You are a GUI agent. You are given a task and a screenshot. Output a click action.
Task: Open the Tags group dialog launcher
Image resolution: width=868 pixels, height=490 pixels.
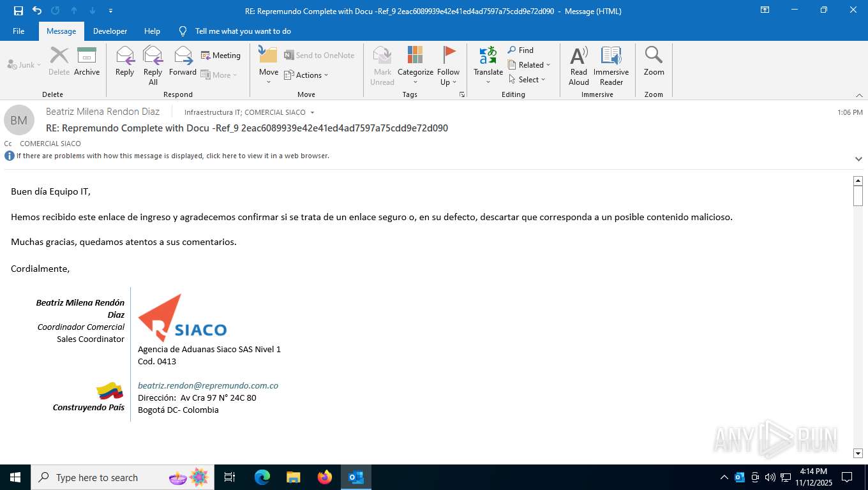(x=462, y=94)
